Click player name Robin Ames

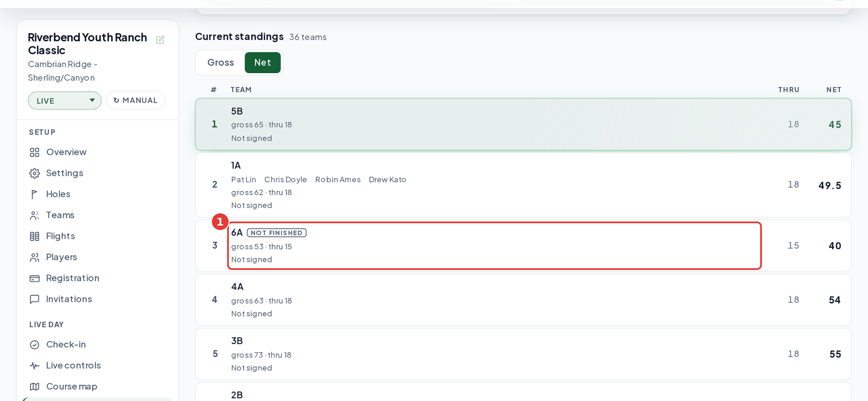pyautogui.click(x=338, y=179)
